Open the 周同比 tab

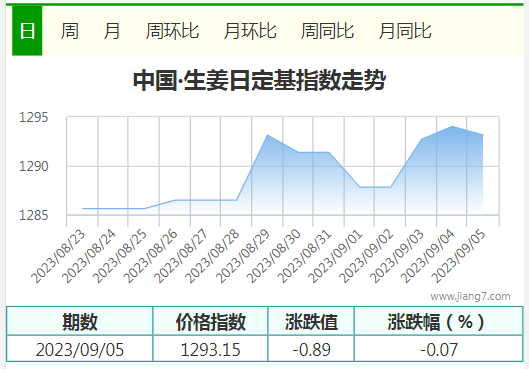coord(327,31)
